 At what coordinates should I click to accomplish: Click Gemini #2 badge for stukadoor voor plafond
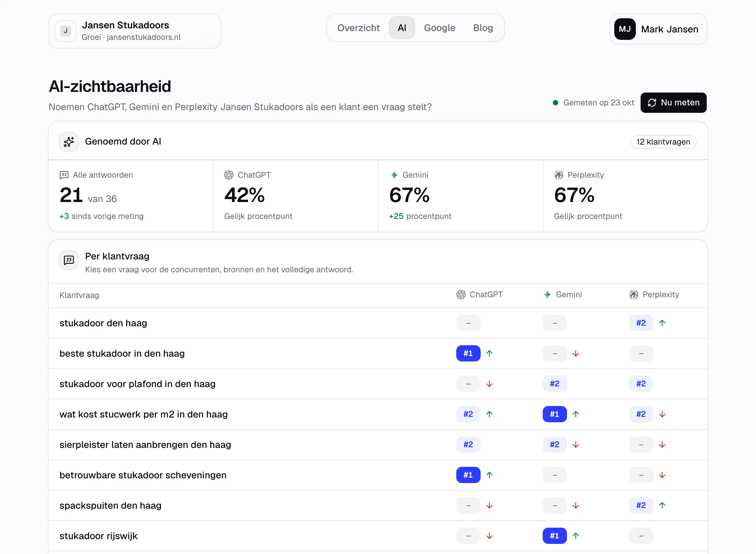click(x=555, y=384)
